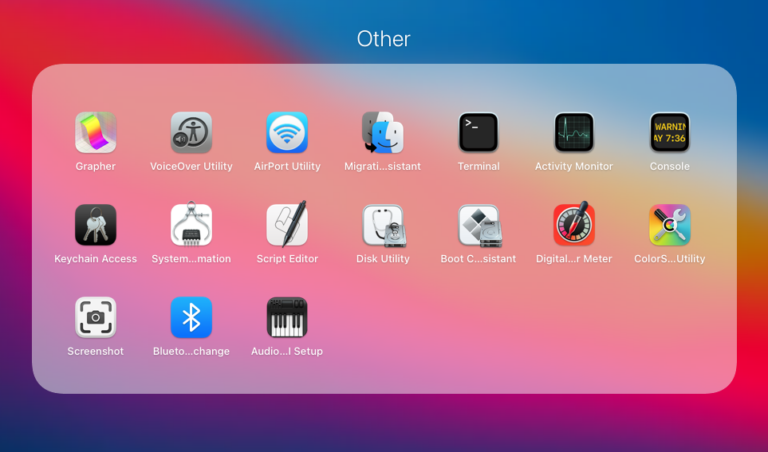
Task: Open System Information app
Action: click(x=191, y=225)
